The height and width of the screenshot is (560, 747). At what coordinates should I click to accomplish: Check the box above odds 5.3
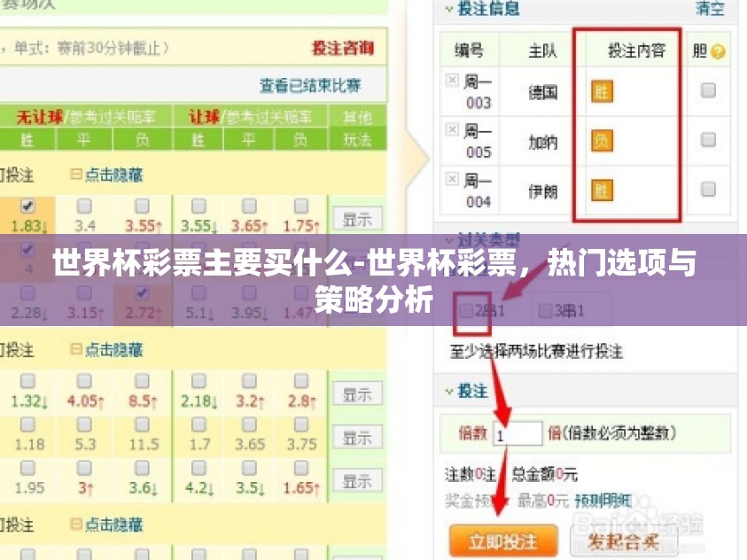tap(84, 424)
